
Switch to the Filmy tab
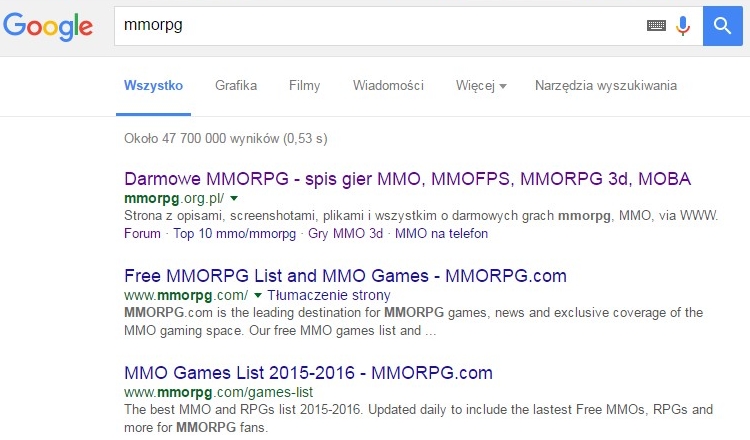(x=304, y=86)
